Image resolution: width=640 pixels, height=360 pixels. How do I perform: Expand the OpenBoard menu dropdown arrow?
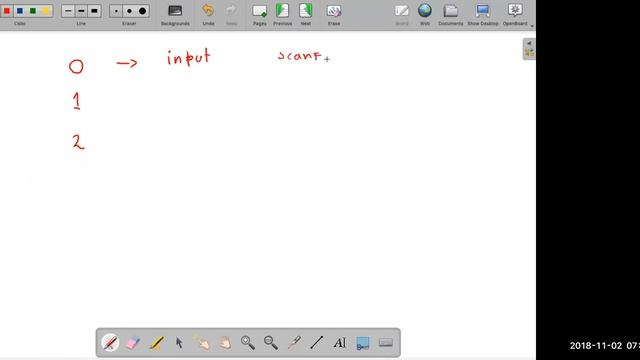click(x=532, y=25)
